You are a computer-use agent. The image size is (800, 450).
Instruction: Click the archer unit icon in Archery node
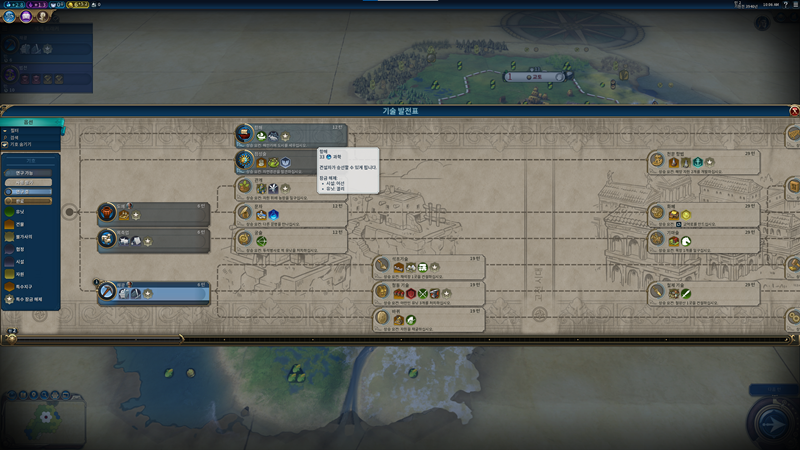tap(261, 241)
